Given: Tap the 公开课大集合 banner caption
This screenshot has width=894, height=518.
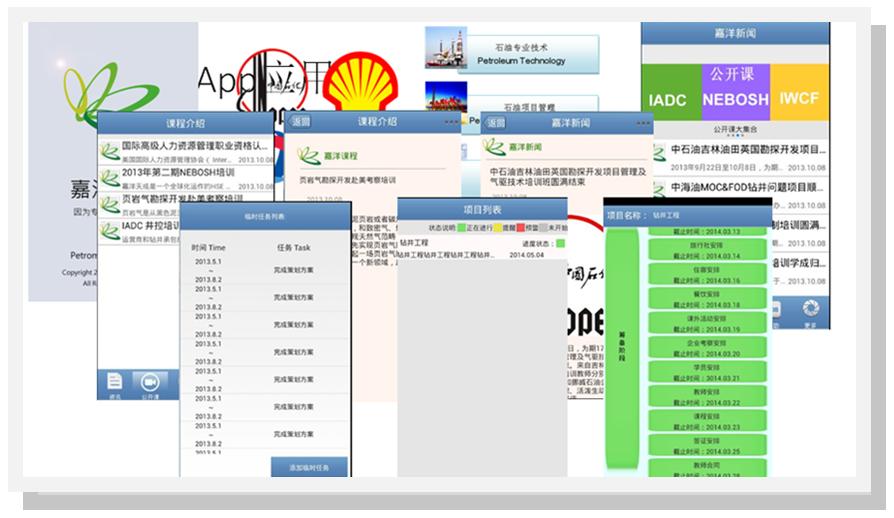Looking at the screenshot, I should tap(735, 129).
